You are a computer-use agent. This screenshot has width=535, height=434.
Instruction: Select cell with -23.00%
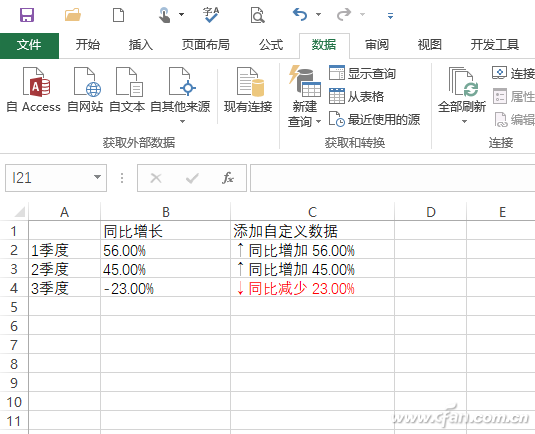pyautogui.click(x=165, y=288)
